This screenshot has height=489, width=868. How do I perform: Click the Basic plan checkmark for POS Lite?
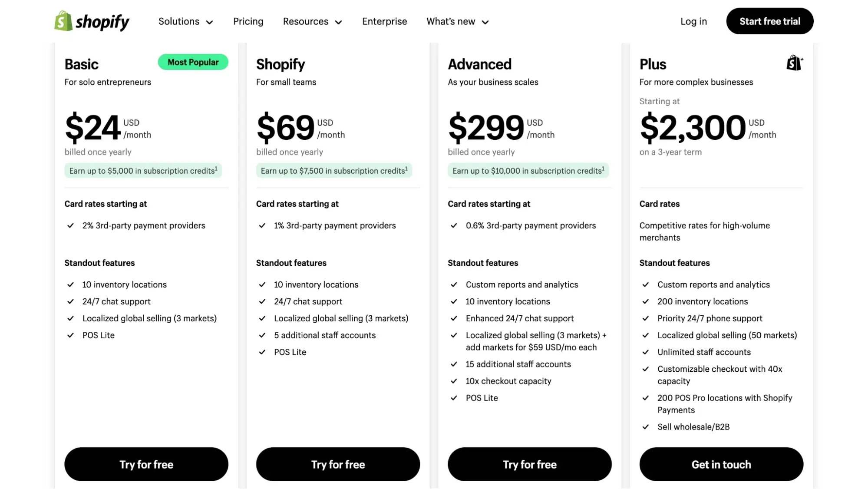pos(69,334)
